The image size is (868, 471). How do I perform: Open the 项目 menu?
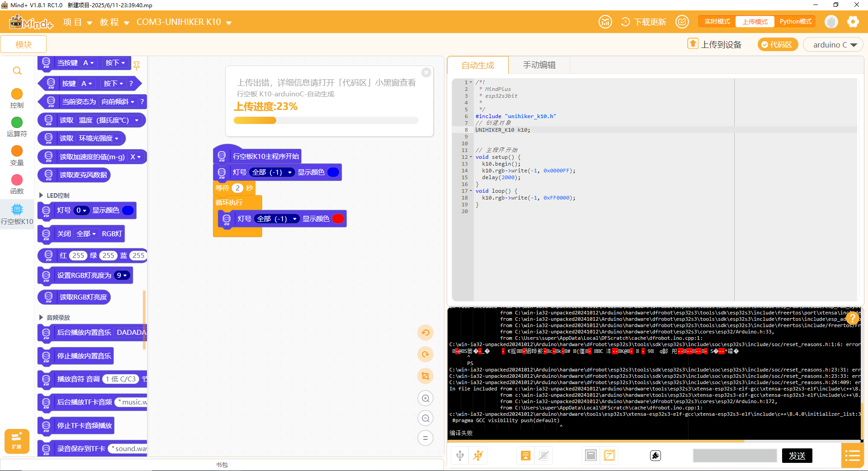point(78,22)
